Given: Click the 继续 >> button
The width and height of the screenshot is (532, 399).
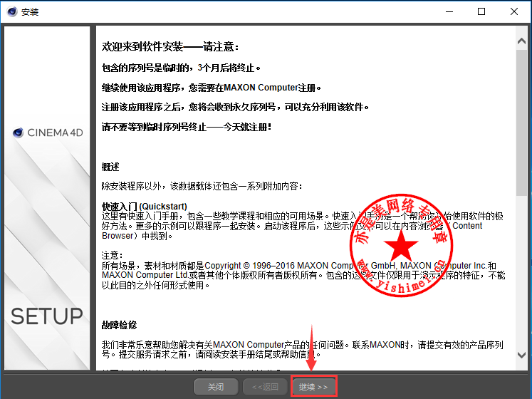Looking at the screenshot, I should pyautogui.click(x=313, y=387).
